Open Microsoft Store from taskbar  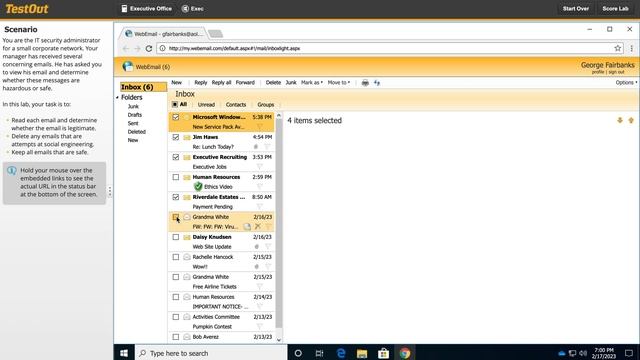click(383, 353)
